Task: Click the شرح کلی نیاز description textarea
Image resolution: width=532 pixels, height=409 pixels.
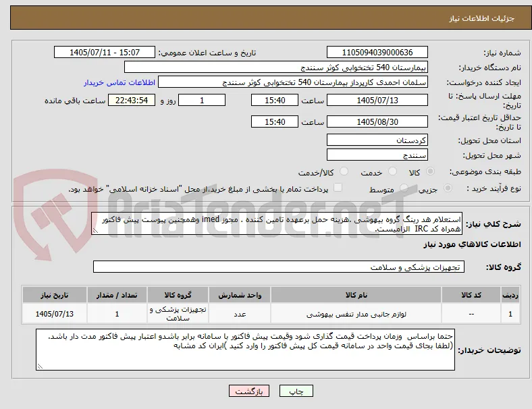Action: 277,224
